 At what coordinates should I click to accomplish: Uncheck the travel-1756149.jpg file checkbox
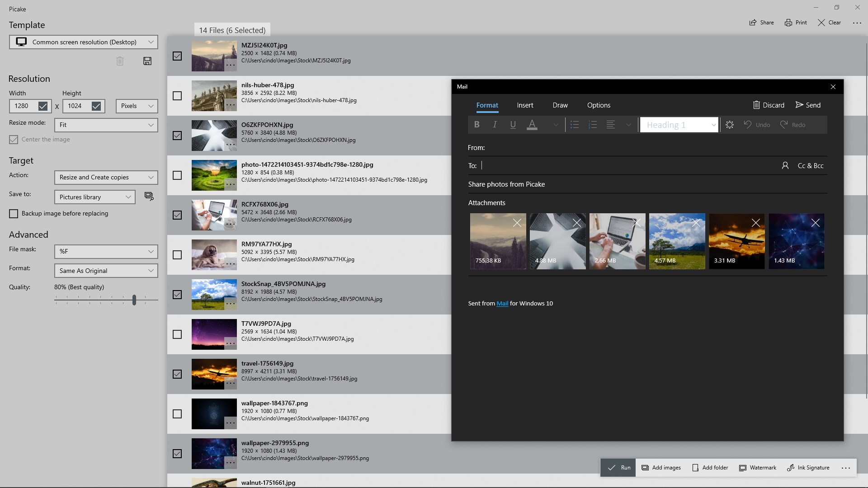(x=177, y=374)
